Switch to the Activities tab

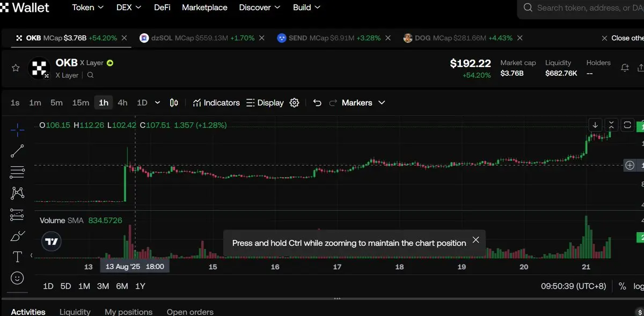point(28,311)
